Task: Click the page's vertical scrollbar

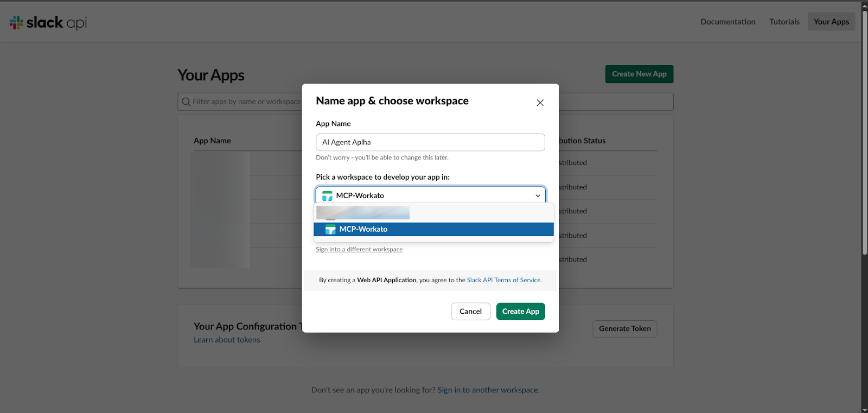Action: [x=864, y=130]
